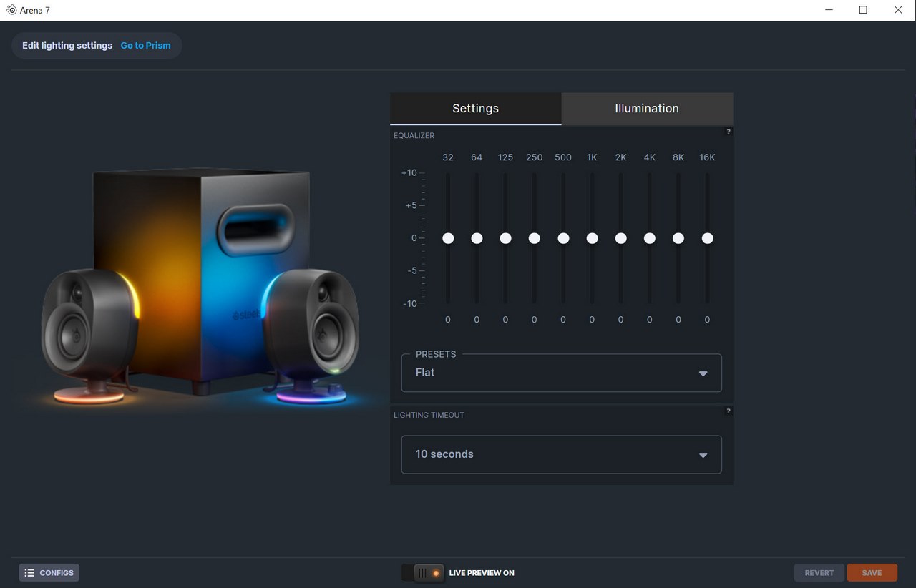Click the 16K equalizer slider handle

pyautogui.click(x=707, y=238)
